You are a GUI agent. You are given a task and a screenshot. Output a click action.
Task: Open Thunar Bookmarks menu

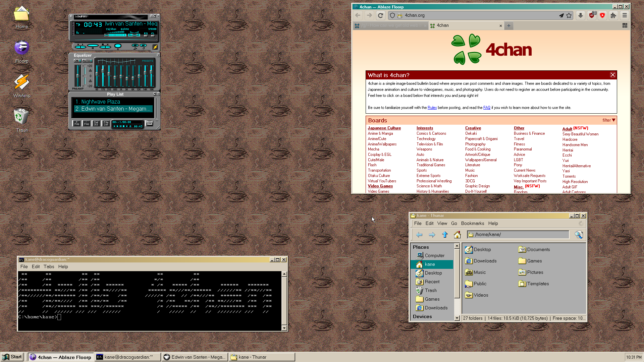click(x=473, y=223)
